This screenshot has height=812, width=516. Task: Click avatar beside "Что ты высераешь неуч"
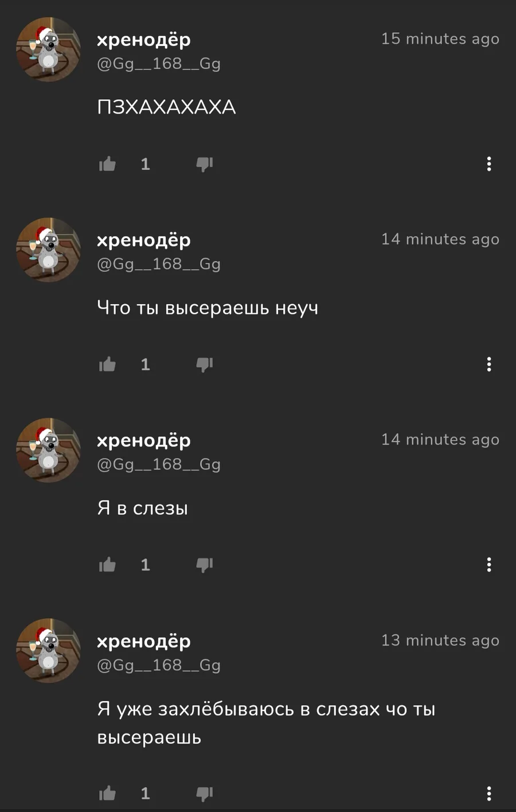tap(48, 250)
